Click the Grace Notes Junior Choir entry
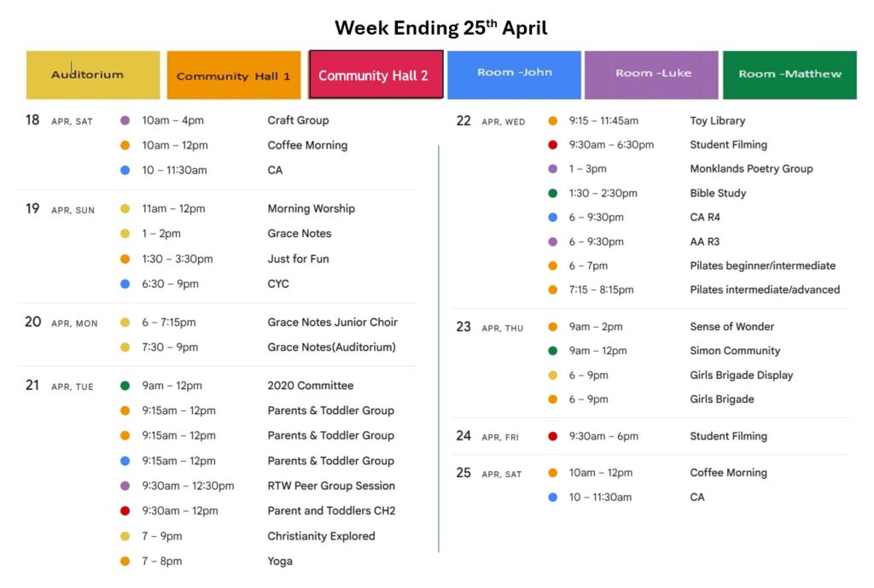The height and width of the screenshot is (588, 874). (332, 323)
